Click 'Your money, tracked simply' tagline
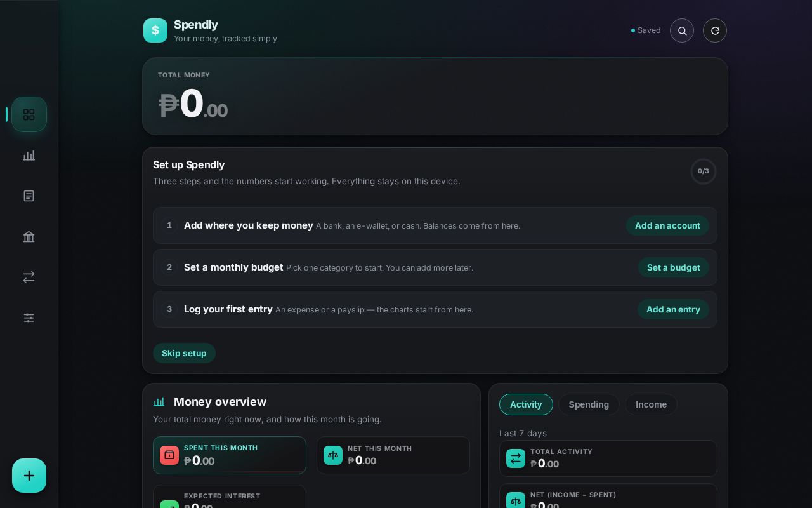This screenshot has height=508, width=812. click(x=225, y=39)
